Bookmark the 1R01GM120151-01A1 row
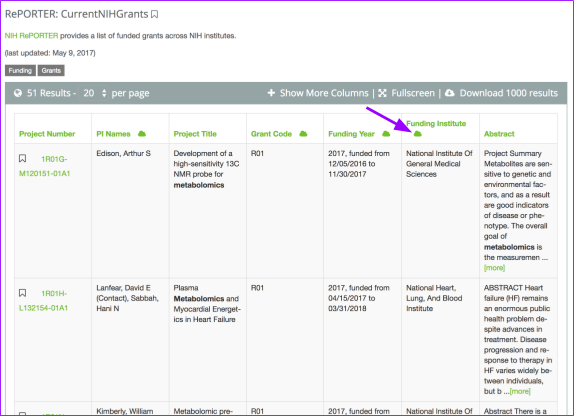Viewport: 574px width, 416px height. click(x=22, y=158)
